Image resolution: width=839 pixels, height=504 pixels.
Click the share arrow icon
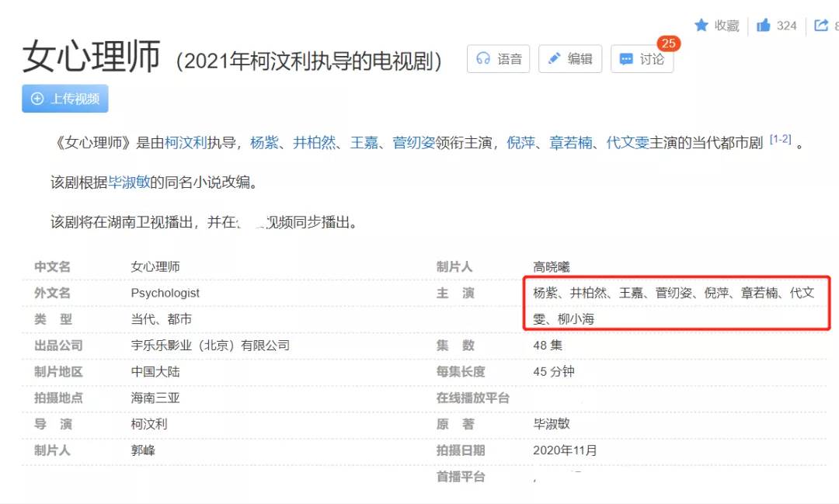(x=821, y=25)
